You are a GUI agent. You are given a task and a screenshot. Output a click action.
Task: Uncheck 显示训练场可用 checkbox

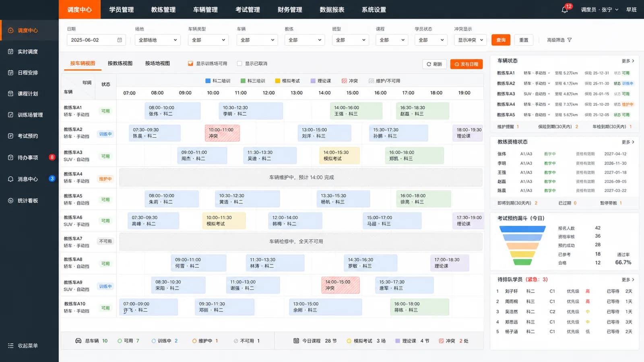tap(190, 64)
